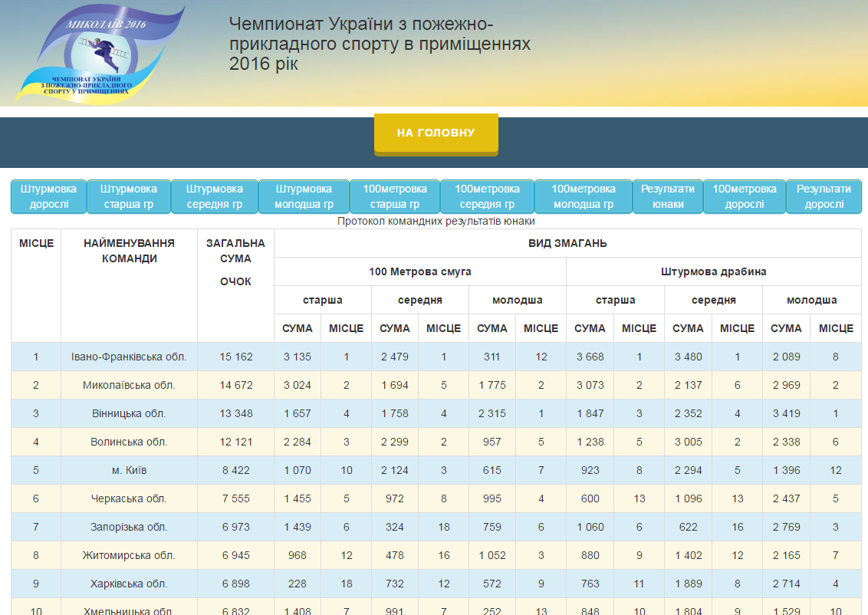This screenshot has height=615, width=868.
Task: Click the Миколаїв 2016 championship logo
Action: coord(100,54)
